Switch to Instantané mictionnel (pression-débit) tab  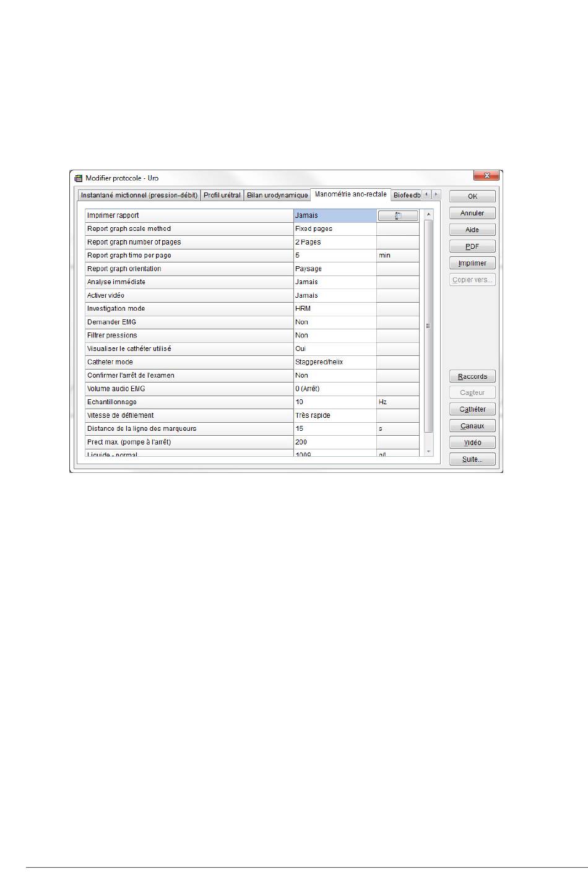[139, 195]
